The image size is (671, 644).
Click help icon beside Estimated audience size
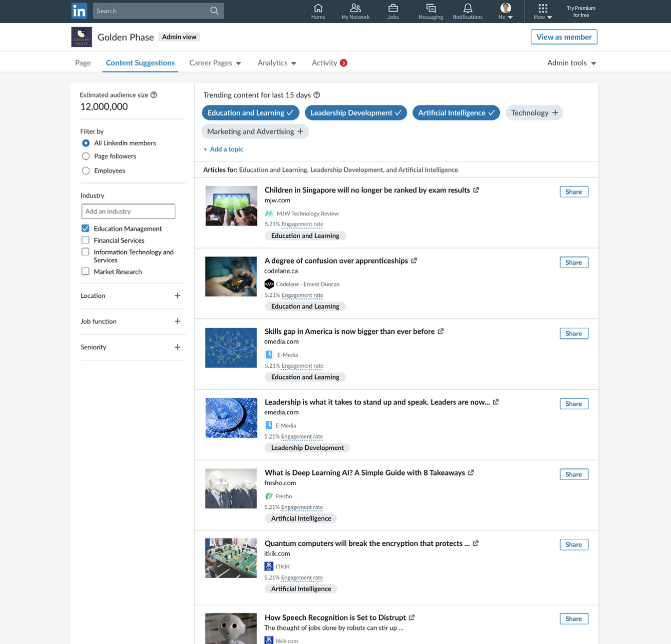[x=154, y=95]
